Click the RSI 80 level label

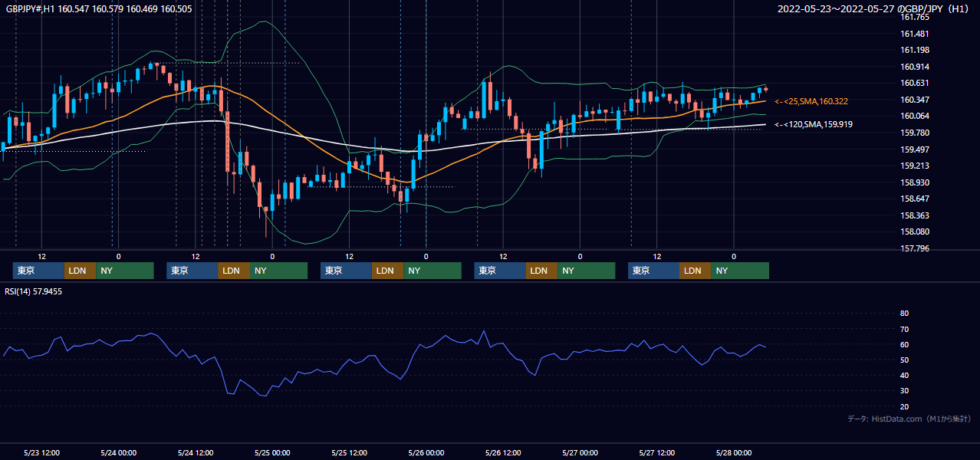pyautogui.click(x=904, y=314)
